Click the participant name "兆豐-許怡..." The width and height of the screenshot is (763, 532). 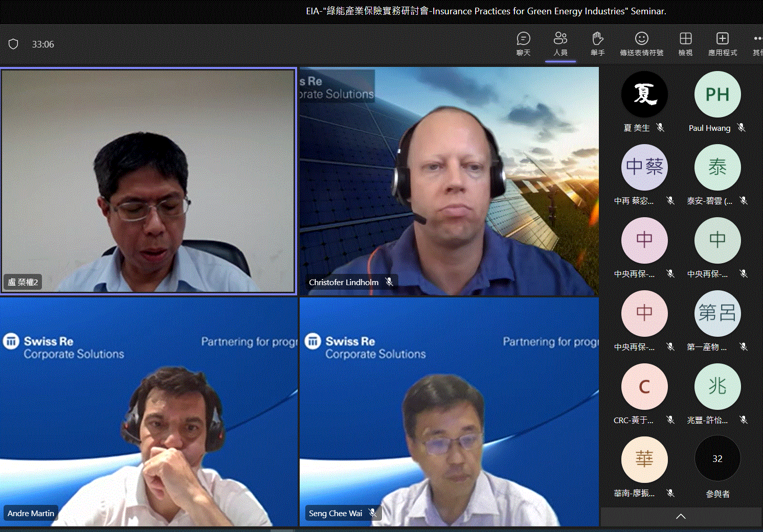707,420
